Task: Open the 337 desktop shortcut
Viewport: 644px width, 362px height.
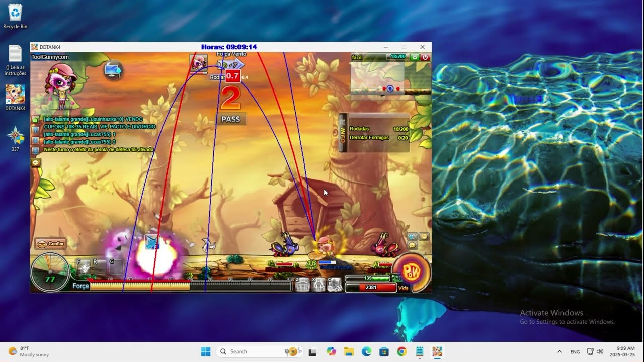Action: pos(15,139)
